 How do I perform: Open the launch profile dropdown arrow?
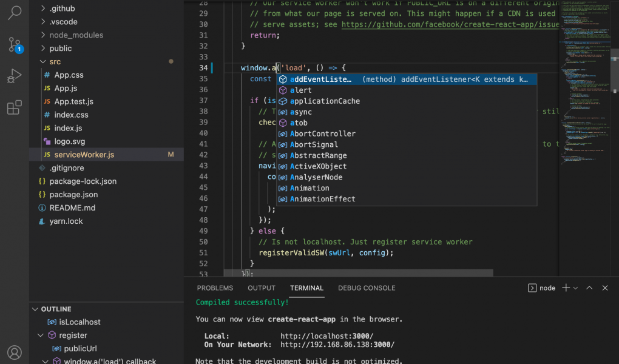click(x=575, y=288)
